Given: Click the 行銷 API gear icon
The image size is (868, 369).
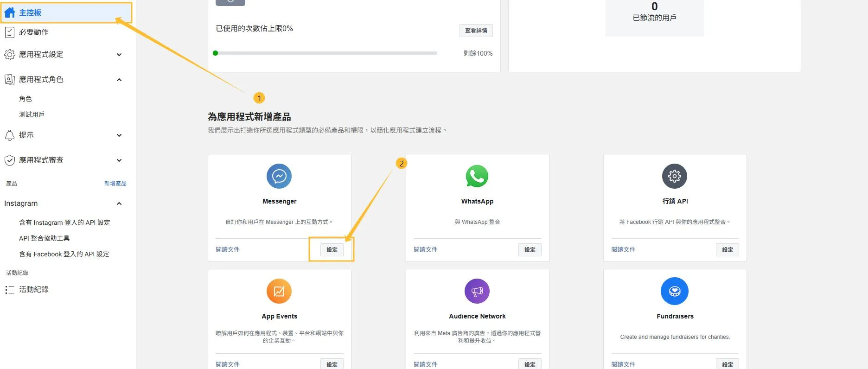Looking at the screenshot, I should pos(675,176).
